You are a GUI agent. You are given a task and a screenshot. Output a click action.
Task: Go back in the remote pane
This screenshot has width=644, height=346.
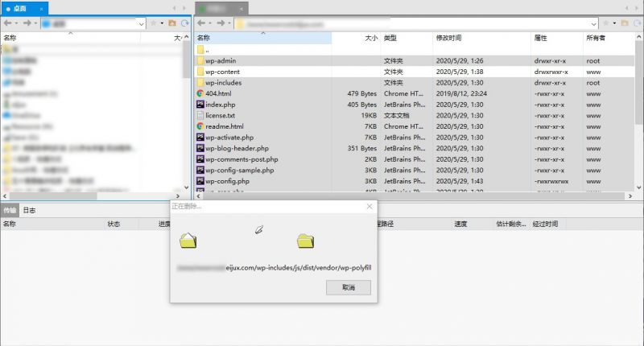tap(201, 23)
